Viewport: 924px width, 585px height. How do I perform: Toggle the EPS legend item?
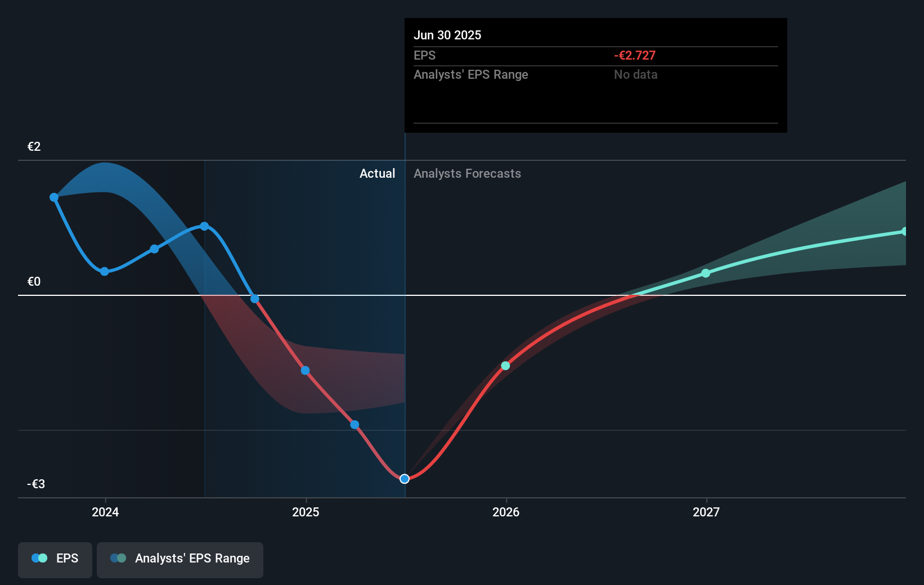55,559
